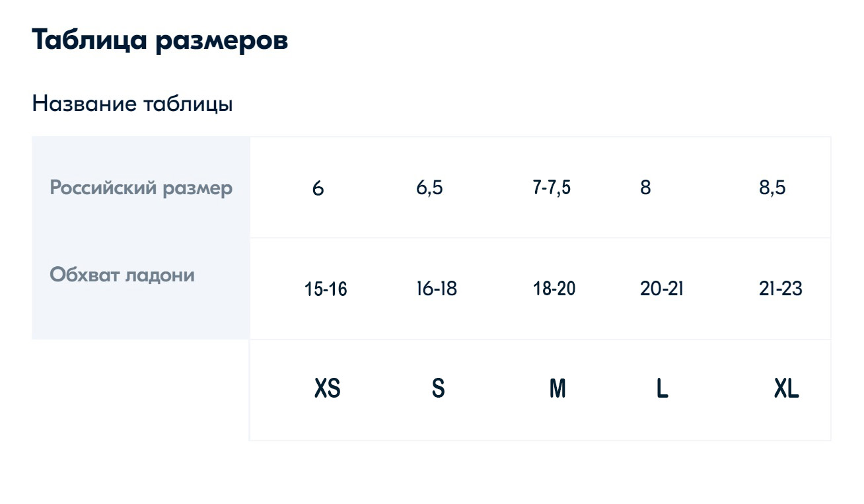Choose the XL size label
The image size is (864, 504).
(x=786, y=388)
